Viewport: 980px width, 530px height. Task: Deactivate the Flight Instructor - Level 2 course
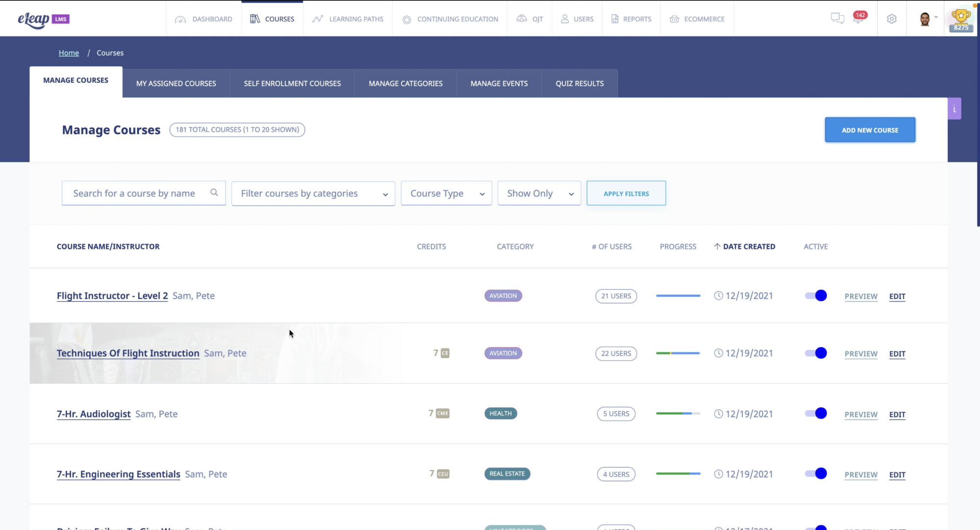coord(815,296)
